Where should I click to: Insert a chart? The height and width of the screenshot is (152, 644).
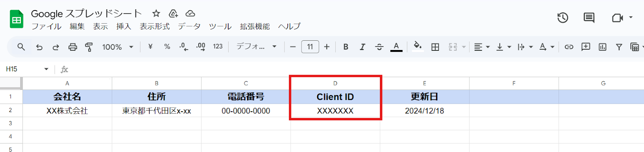click(603, 47)
